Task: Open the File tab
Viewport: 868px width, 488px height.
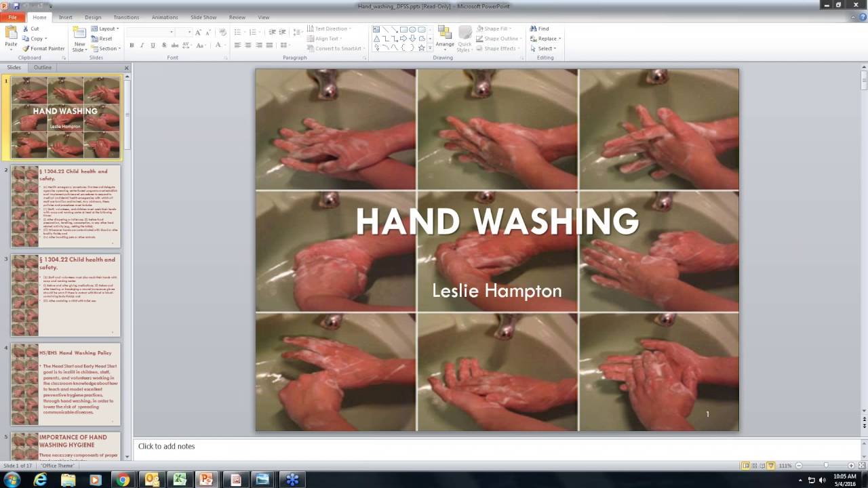Action: click(12, 17)
